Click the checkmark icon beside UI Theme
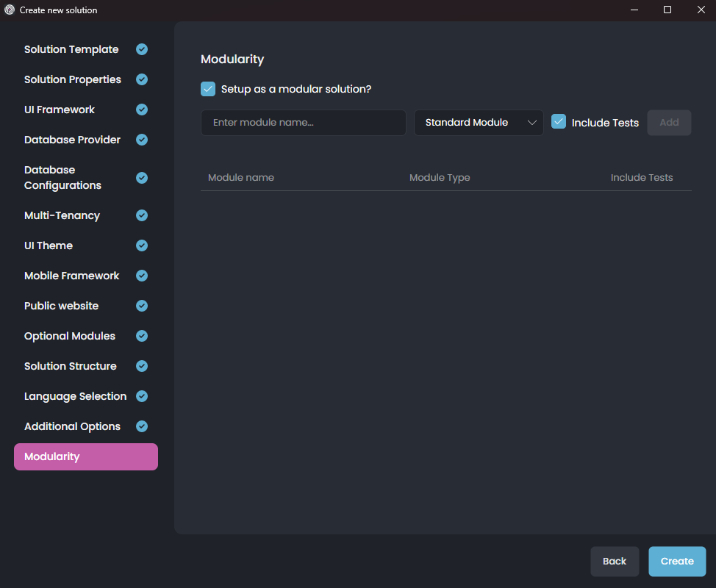The width and height of the screenshot is (716, 588). [x=141, y=245]
